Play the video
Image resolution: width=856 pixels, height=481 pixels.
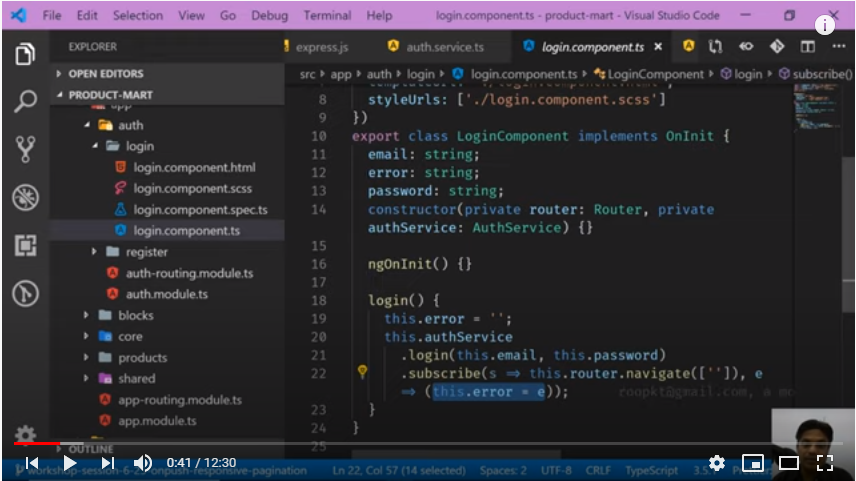[x=69, y=463]
